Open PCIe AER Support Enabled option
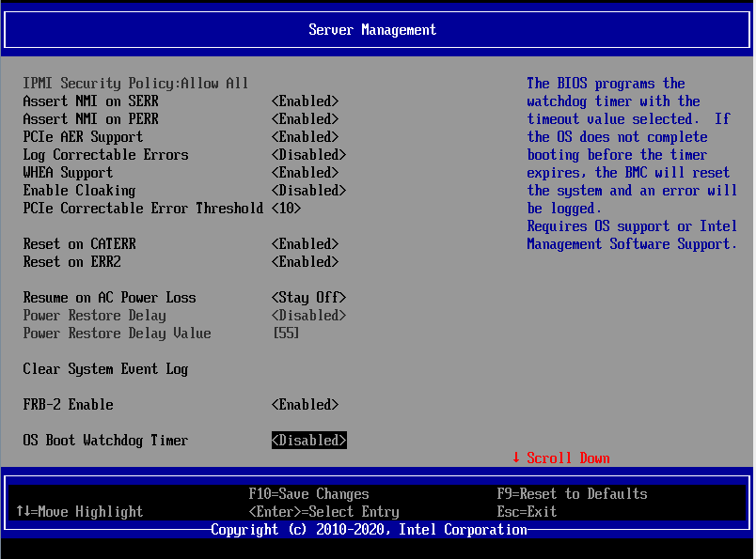The height and width of the screenshot is (559, 756). coord(305,137)
